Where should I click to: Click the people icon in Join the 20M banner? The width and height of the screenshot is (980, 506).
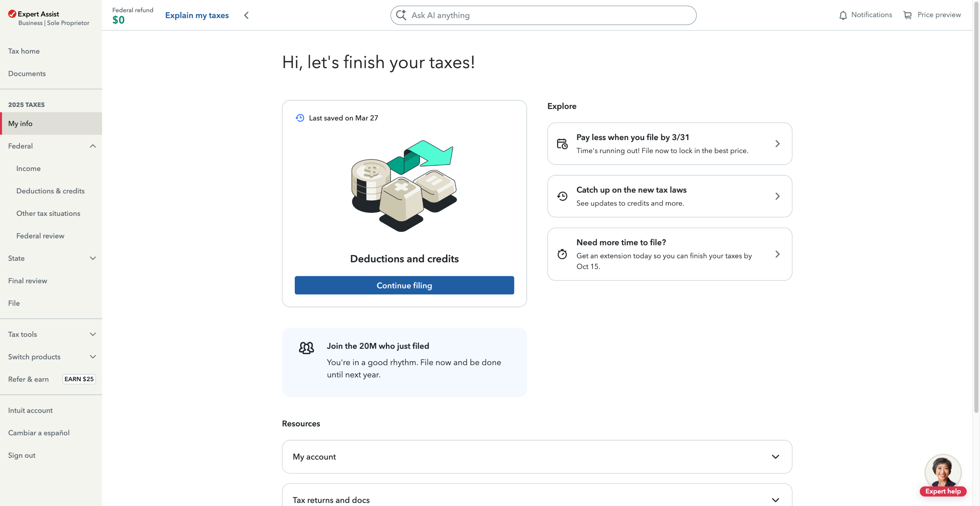point(306,348)
